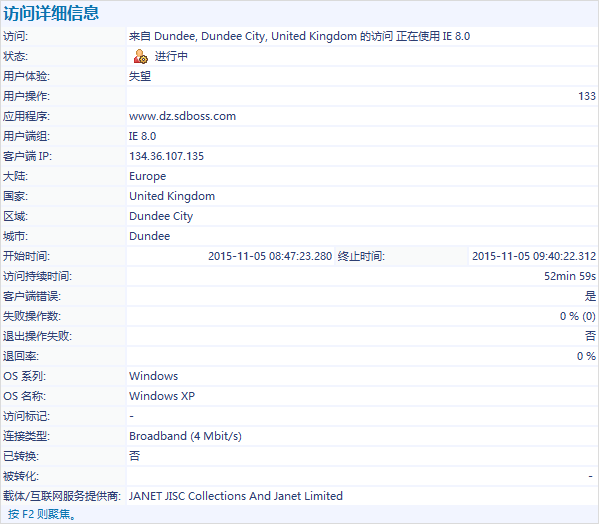Click JANET JISC Collections carrier value

(236, 496)
